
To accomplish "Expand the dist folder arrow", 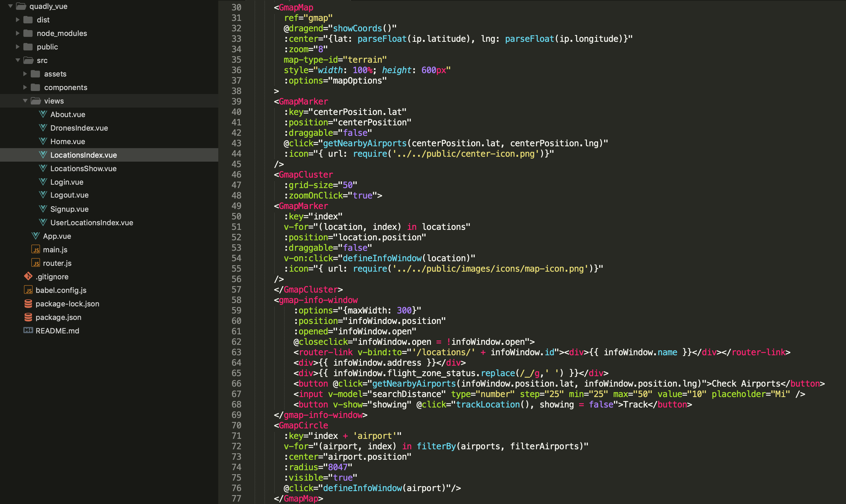I will [18, 20].
